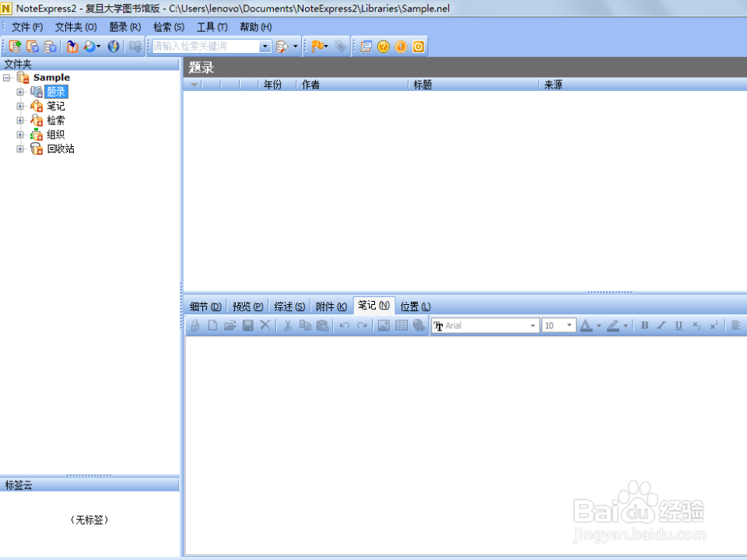Image resolution: width=747 pixels, height=560 pixels.
Task: Click the globe with lightning bolt icon
Action: coord(114,46)
